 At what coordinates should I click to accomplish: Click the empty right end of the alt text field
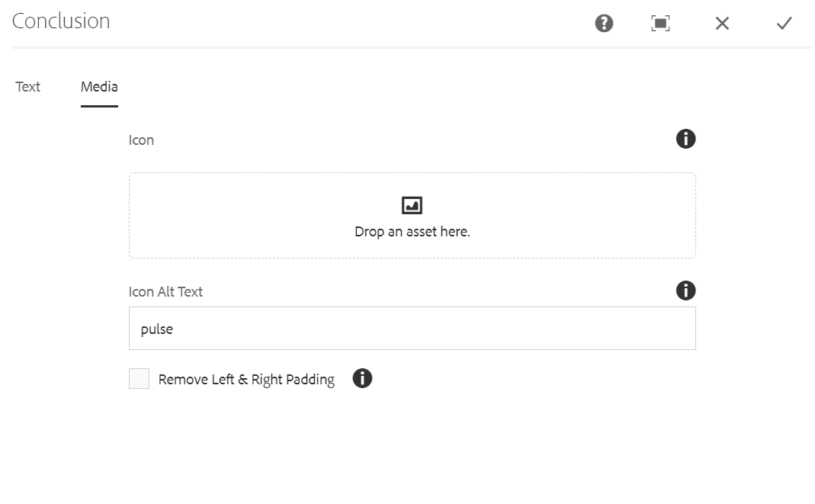click(x=624, y=329)
